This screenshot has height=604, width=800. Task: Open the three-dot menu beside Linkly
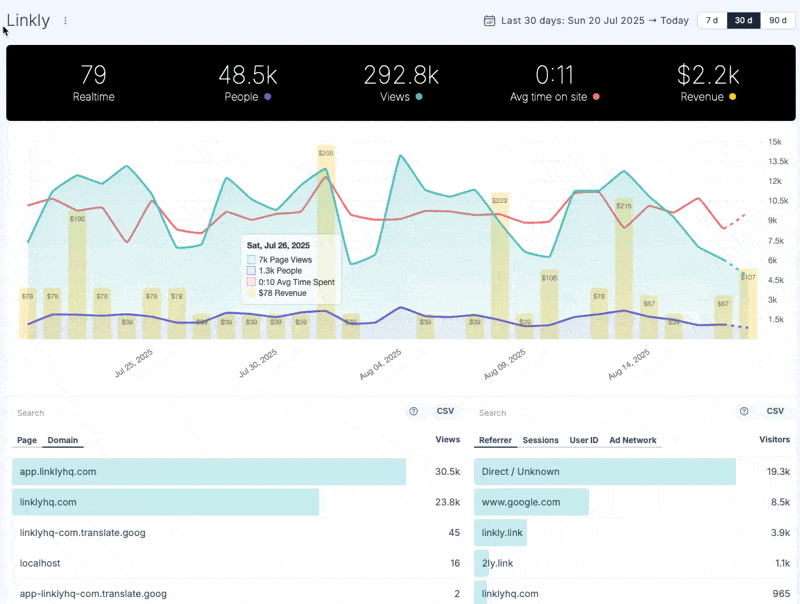click(66, 20)
